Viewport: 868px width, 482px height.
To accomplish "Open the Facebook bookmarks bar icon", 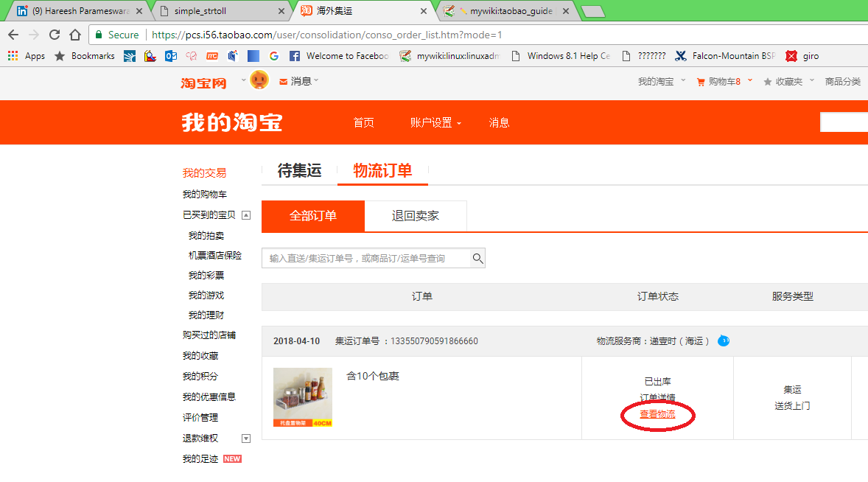I will point(294,55).
